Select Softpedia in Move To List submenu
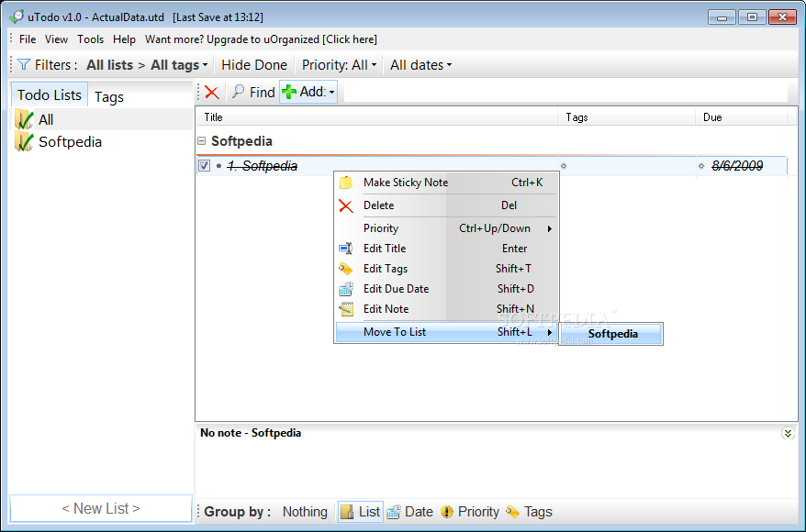Image resolution: width=806 pixels, height=532 pixels. [610, 334]
